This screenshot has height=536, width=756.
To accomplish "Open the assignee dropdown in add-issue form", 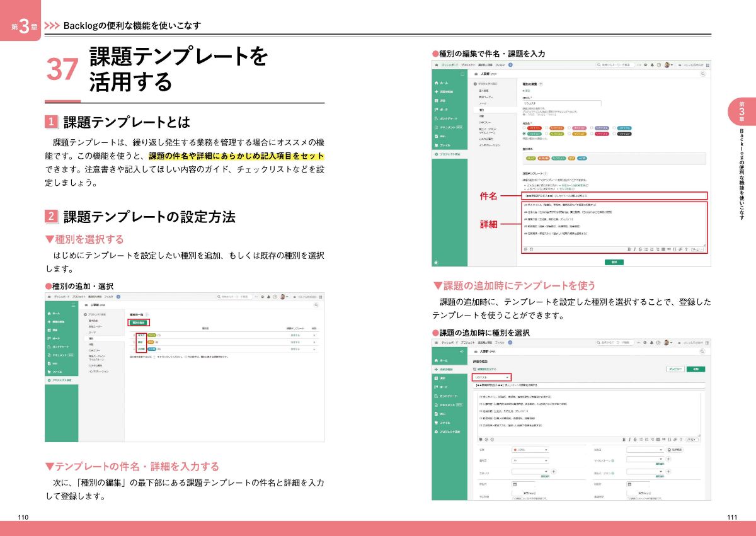I will click(x=645, y=450).
